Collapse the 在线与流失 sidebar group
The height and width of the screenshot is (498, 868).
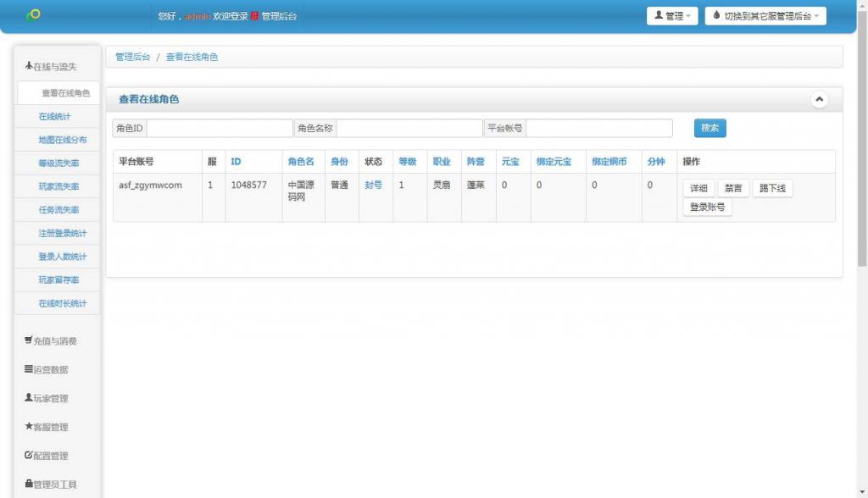pyautogui.click(x=52, y=67)
